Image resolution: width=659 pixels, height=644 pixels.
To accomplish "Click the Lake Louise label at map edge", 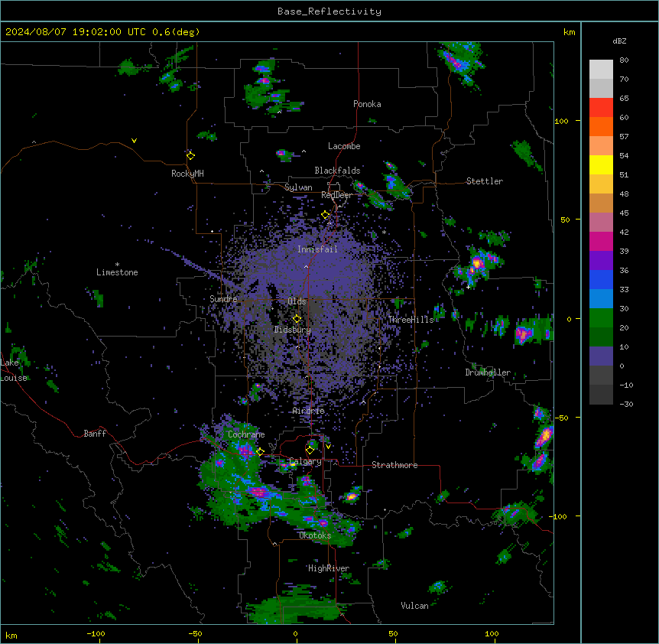I will pyautogui.click(x=14, y=370).
